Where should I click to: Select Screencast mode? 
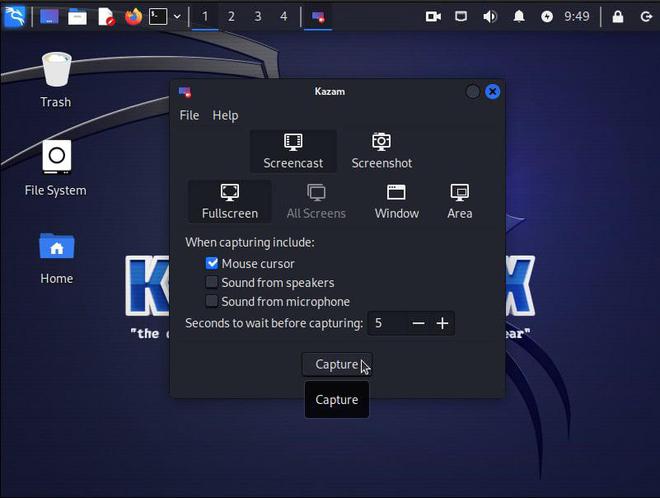tap(293, 152)
